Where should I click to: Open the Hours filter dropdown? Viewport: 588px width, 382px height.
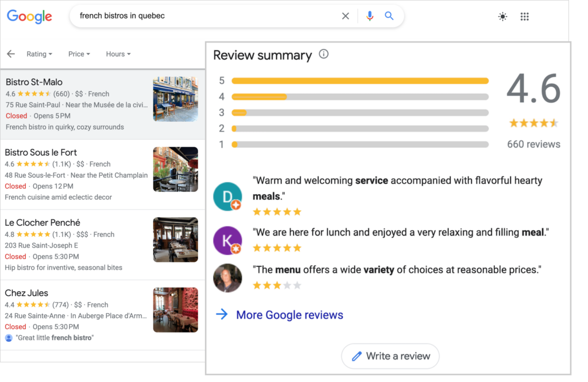point(118,54)
